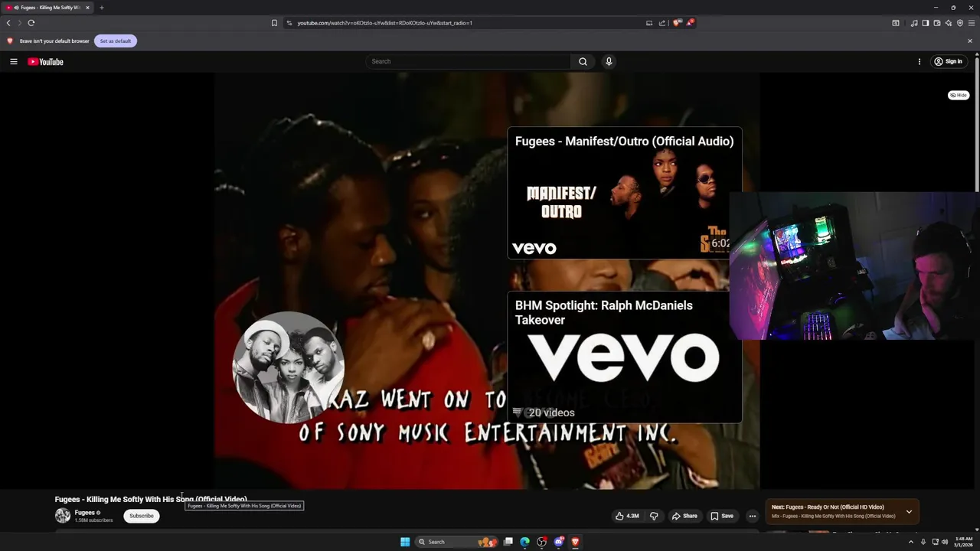Click the Next: Fugees - Ready Or Not title
Screen dimensions: 980x551
pos(828,507)
